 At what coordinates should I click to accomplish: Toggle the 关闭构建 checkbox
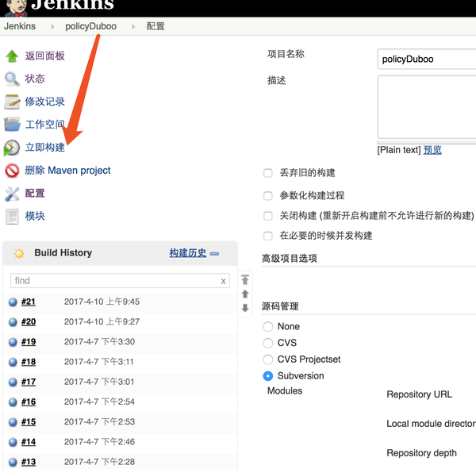[268, 216]
